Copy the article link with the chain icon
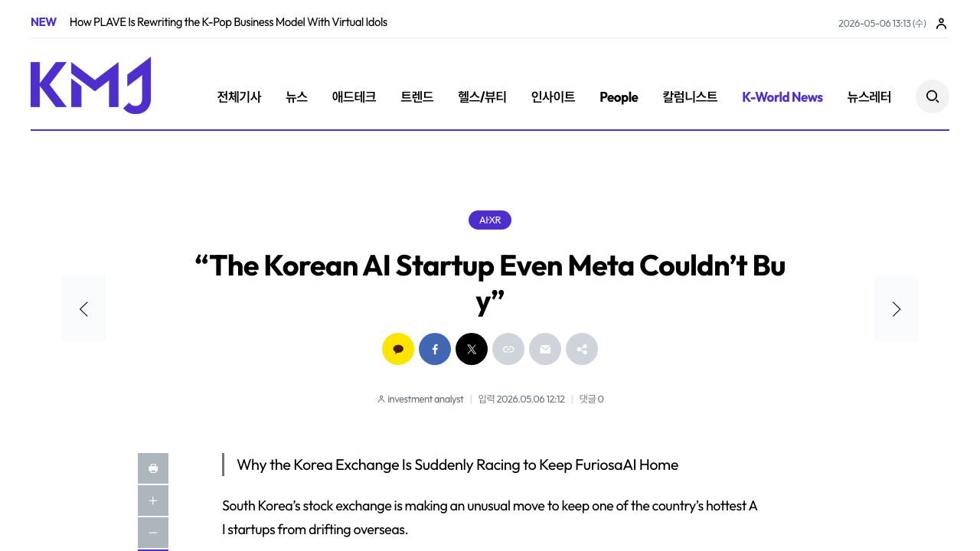This screenshot has height=551, width=980. (508, 349)
